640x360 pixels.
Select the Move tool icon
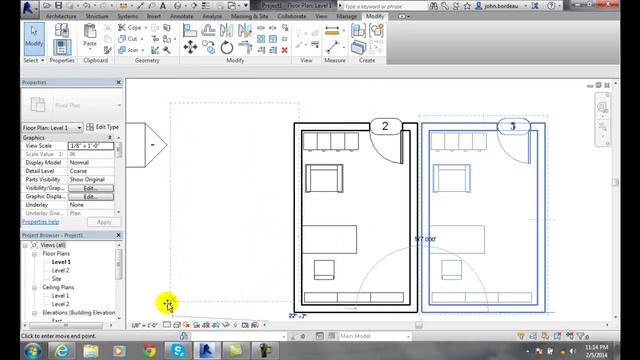tap(190, 47)
